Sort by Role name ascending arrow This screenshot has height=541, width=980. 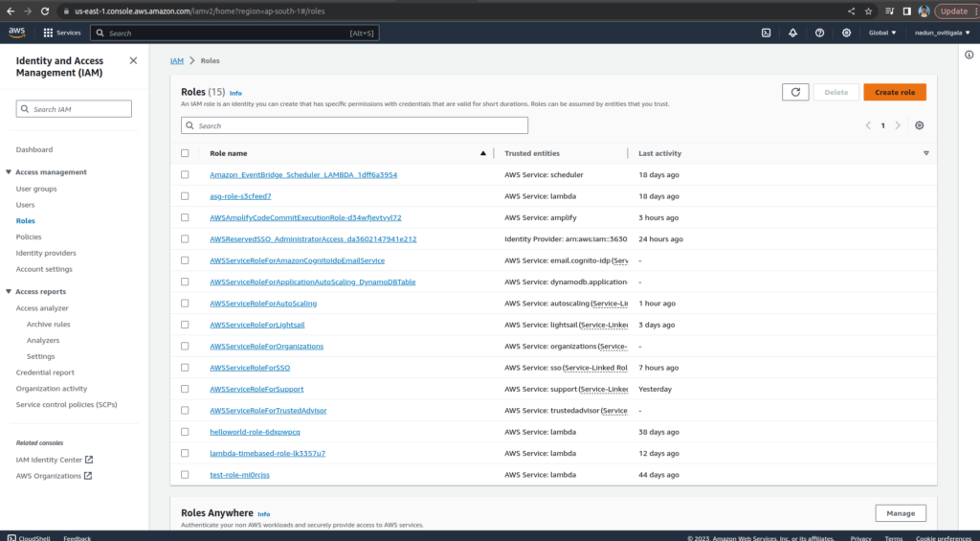coord(482,153)
